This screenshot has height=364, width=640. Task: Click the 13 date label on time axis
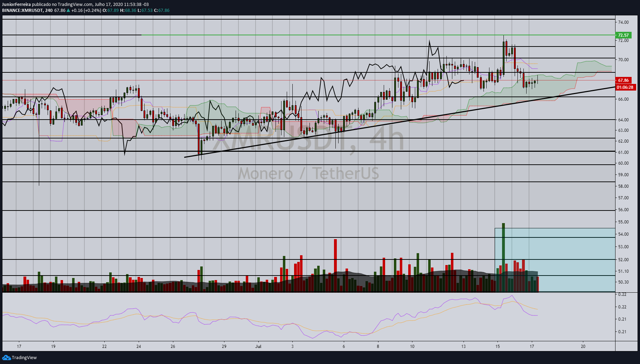464,346
